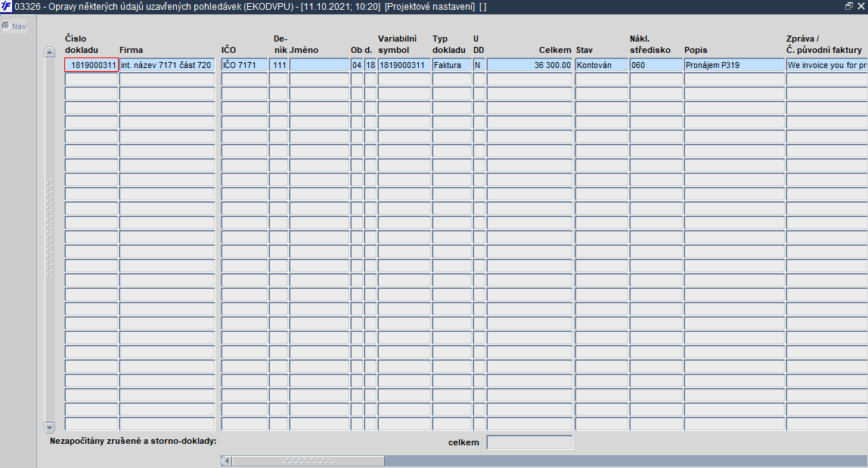Click the Firma column header
Viewport: 868px width, 468px height.
[x=132, y=50]
